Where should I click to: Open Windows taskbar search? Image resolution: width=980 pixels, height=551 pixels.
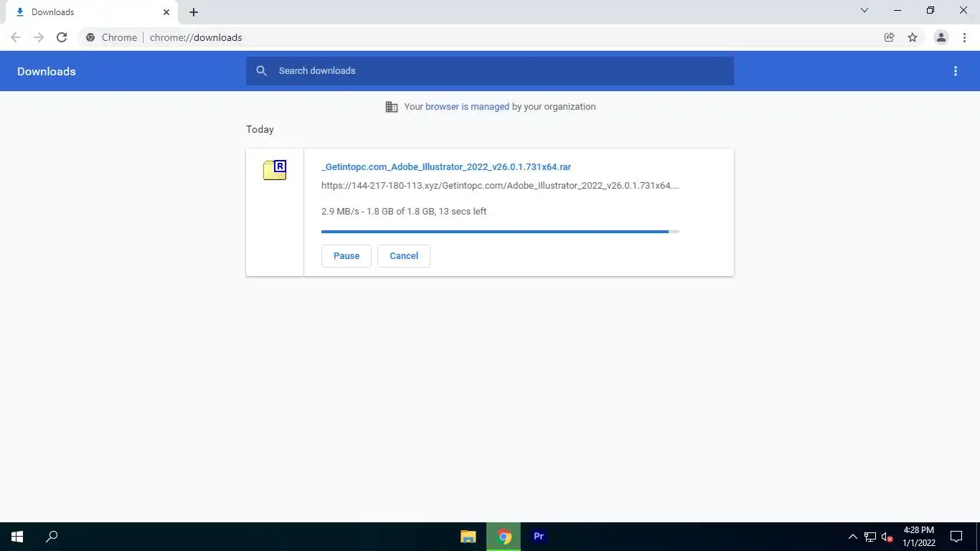click(x=52, y=537)
